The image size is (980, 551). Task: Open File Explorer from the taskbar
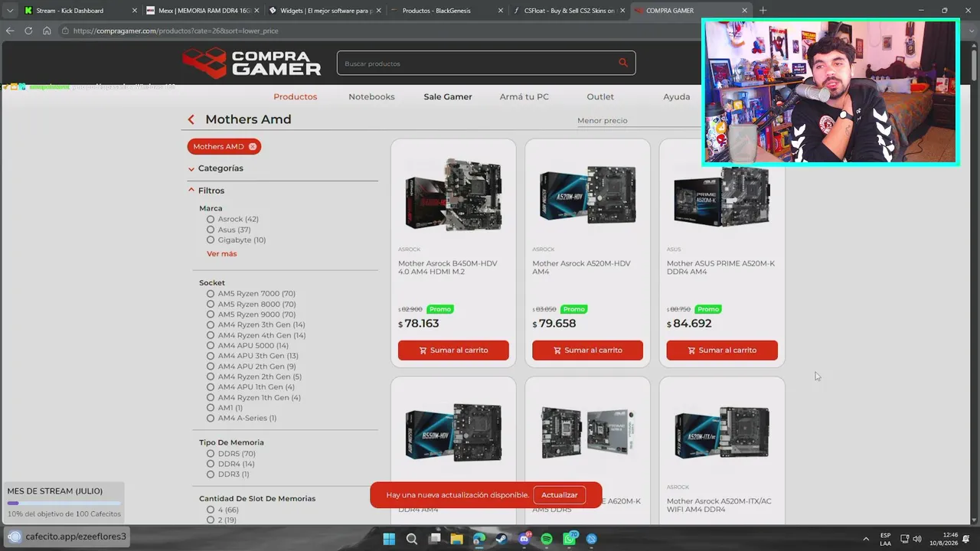[x=457, y=539]
